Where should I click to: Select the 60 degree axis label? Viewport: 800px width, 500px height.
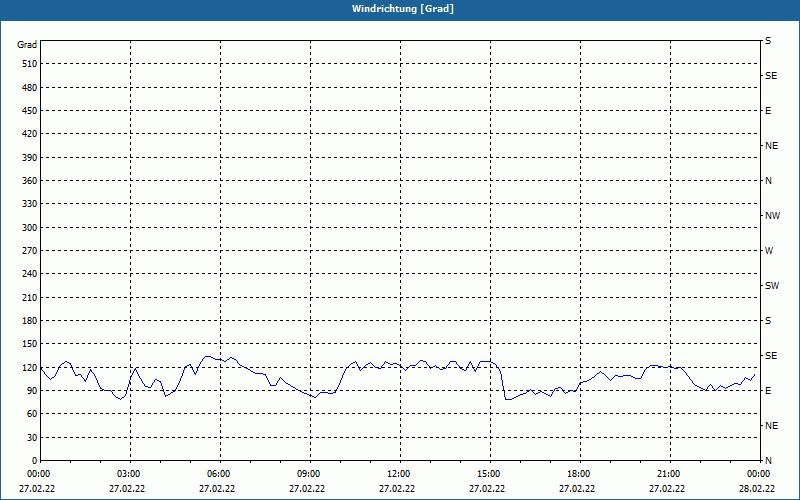pyautogui.click(x=32, y=413)
